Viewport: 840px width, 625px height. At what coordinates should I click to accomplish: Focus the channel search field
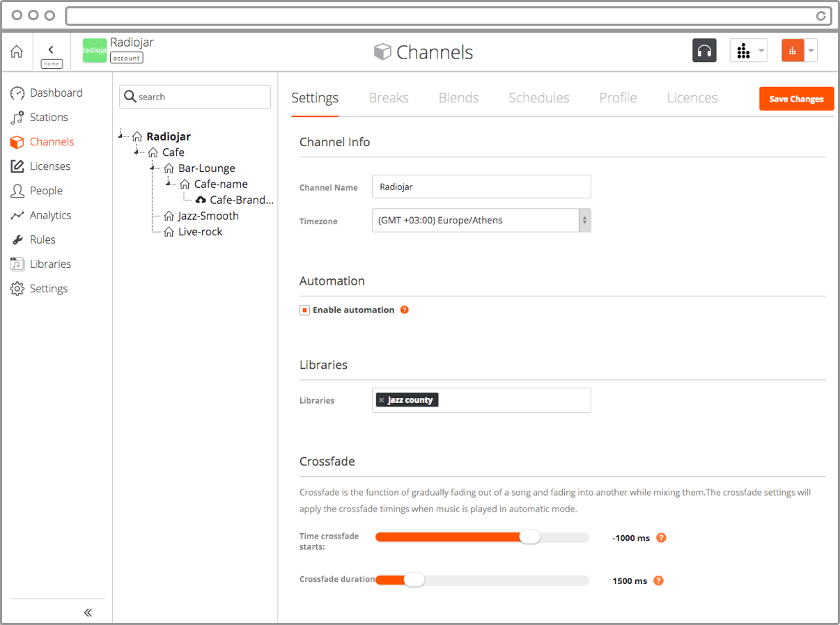point(195,97)
